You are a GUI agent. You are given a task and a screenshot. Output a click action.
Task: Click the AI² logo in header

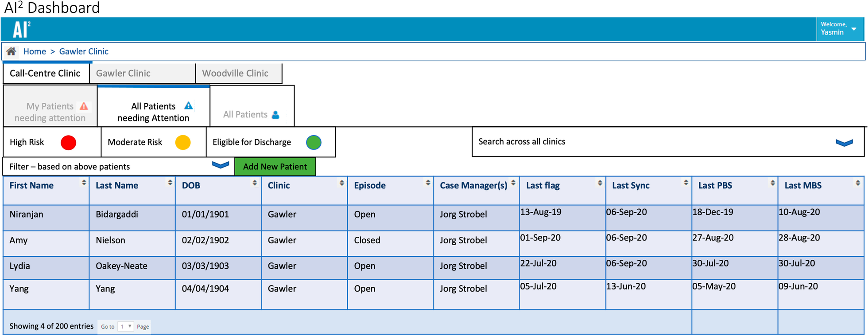point(21,30)
